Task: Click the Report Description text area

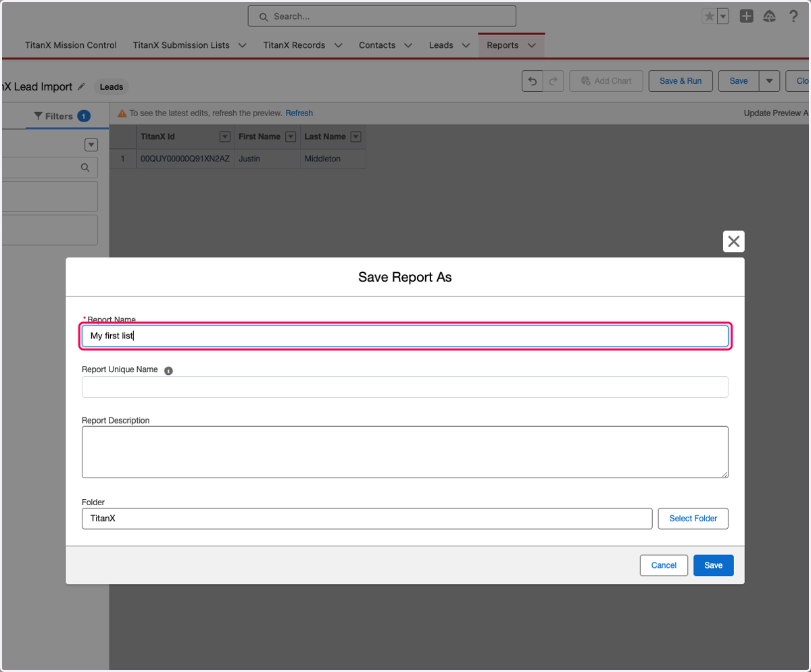Action: (405, 452)
